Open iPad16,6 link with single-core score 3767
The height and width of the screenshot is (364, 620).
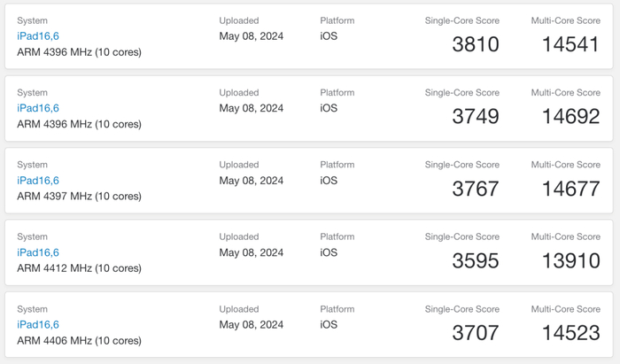point(38,181)
